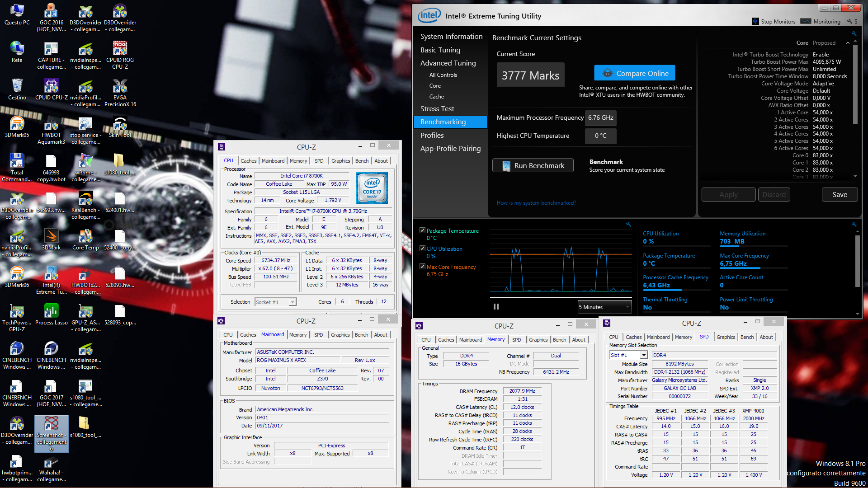This screenshot has height=488, width=868.
Task: Open 'How is my system benchmarked?' link
Action: [x=536, y=203]
